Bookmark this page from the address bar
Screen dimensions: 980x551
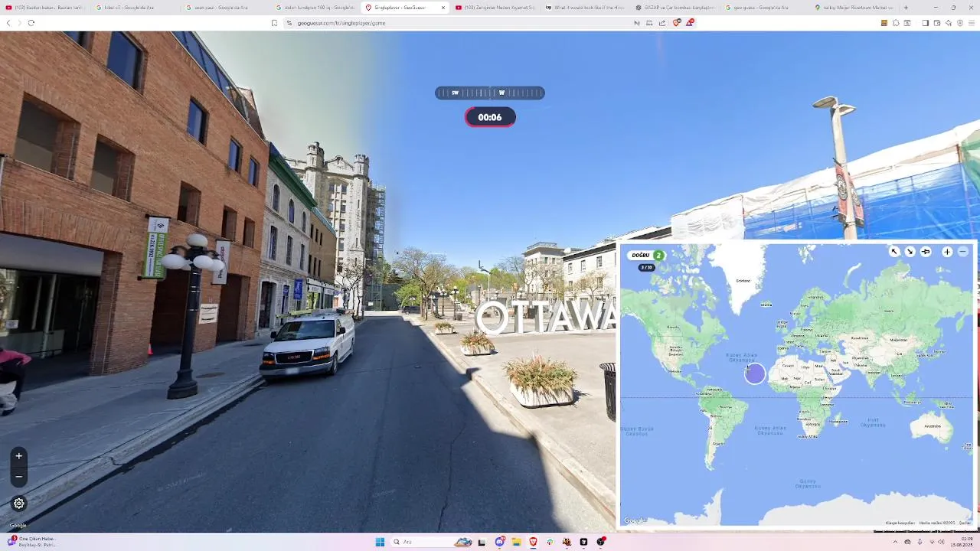pos(274,23)
